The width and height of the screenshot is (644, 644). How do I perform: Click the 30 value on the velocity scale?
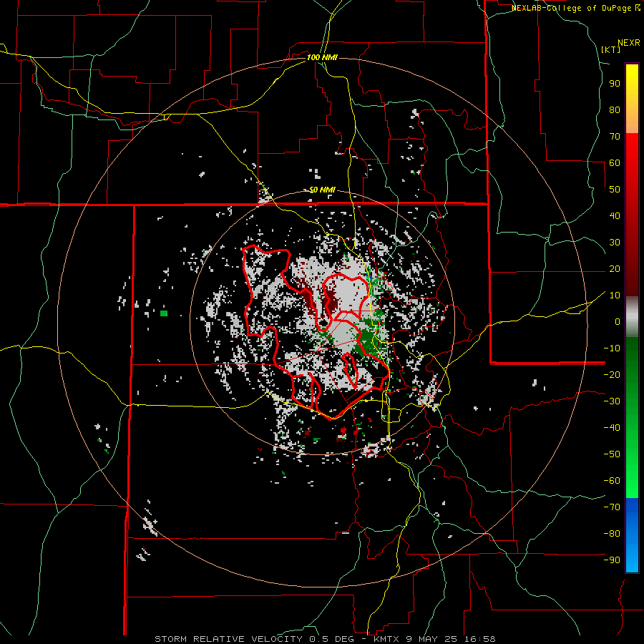click(615, 243)
